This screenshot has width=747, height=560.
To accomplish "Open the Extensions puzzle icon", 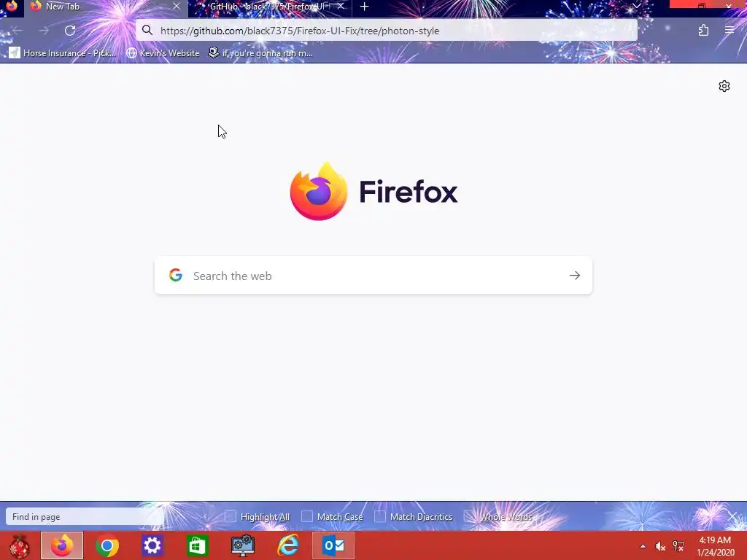I will (x=703, y=31).
